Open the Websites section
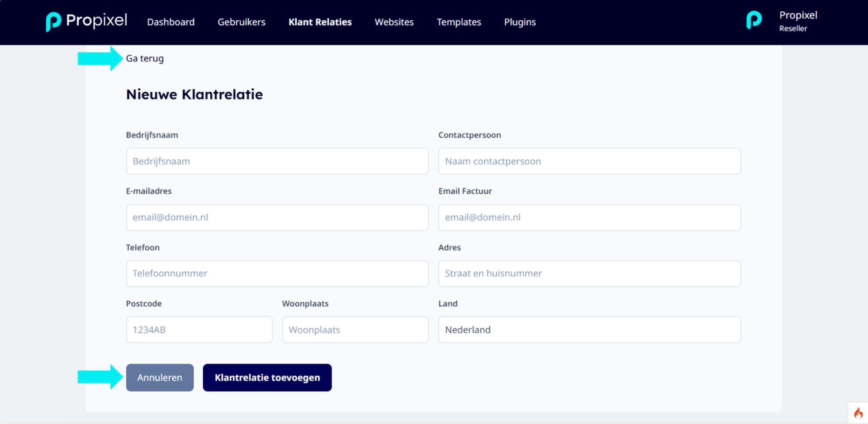The height and width of the screenshot is (424, 868). coord(394,22)
